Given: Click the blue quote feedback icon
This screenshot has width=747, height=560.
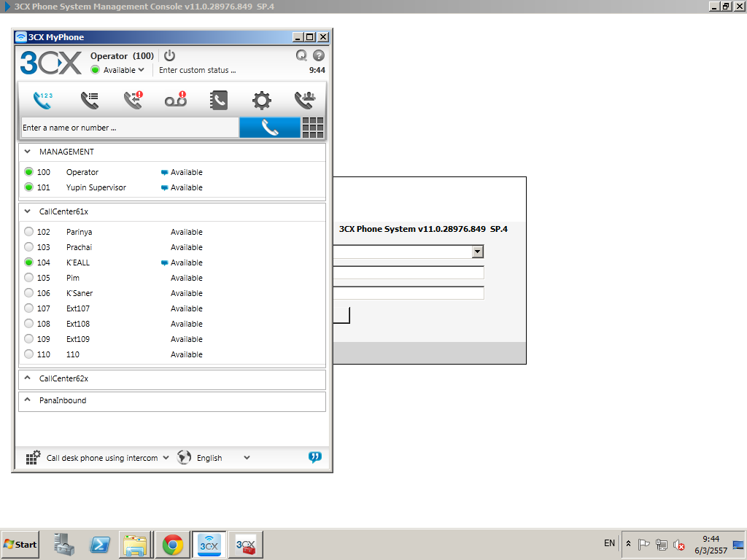Looking at the screenshot, I should point(315,457).
